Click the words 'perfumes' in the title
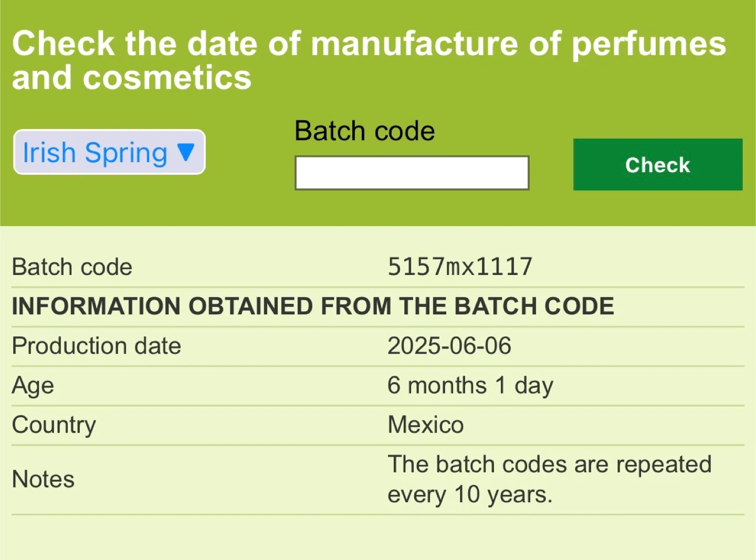756x560 pixels. click(x=649, y=44)
